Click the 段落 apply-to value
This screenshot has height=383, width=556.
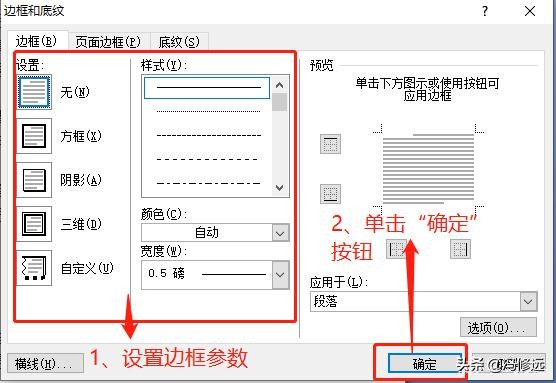(x=325, y=301)
